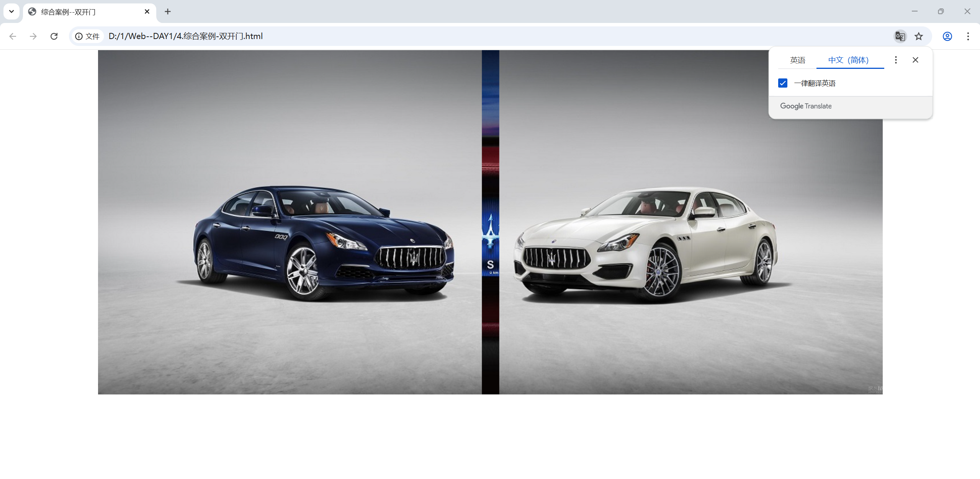Select the 中文 (简体) translate tab
This screenshot has height=479, width=980.
(848, 60)
